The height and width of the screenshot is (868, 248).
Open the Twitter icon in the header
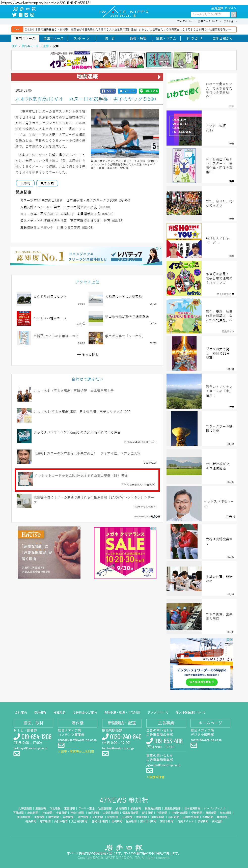pyautogui.click(x=14, y=15)
